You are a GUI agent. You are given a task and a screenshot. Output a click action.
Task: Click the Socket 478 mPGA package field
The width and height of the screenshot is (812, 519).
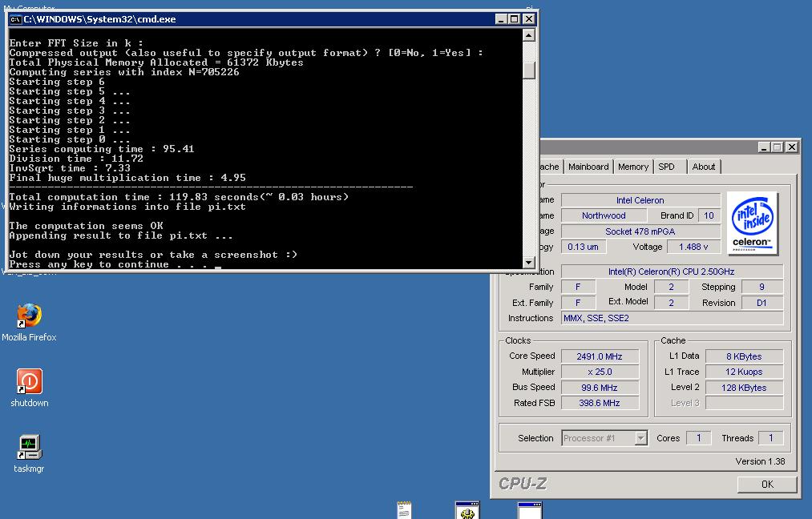[x=640, y=231]
